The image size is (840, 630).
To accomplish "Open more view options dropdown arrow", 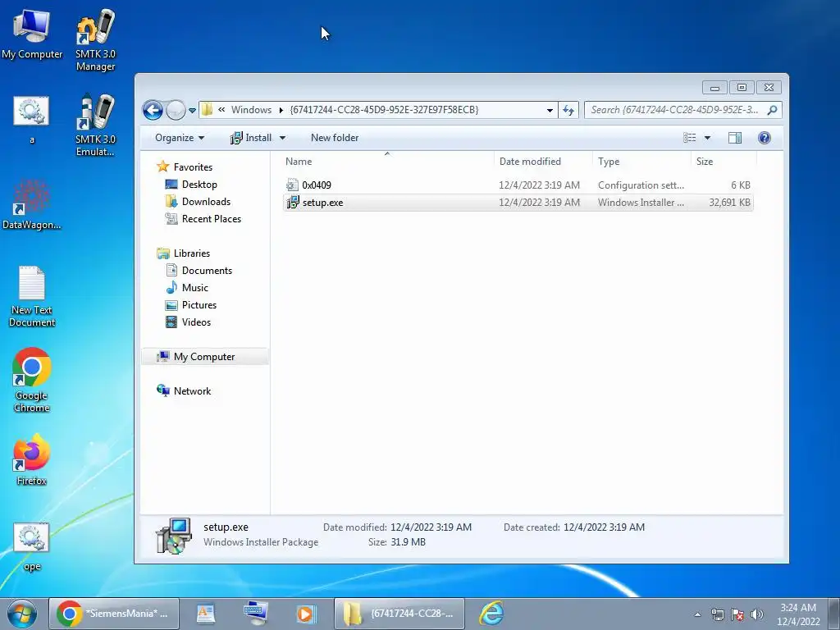I will pyautogui.click(x=707, y=138).
